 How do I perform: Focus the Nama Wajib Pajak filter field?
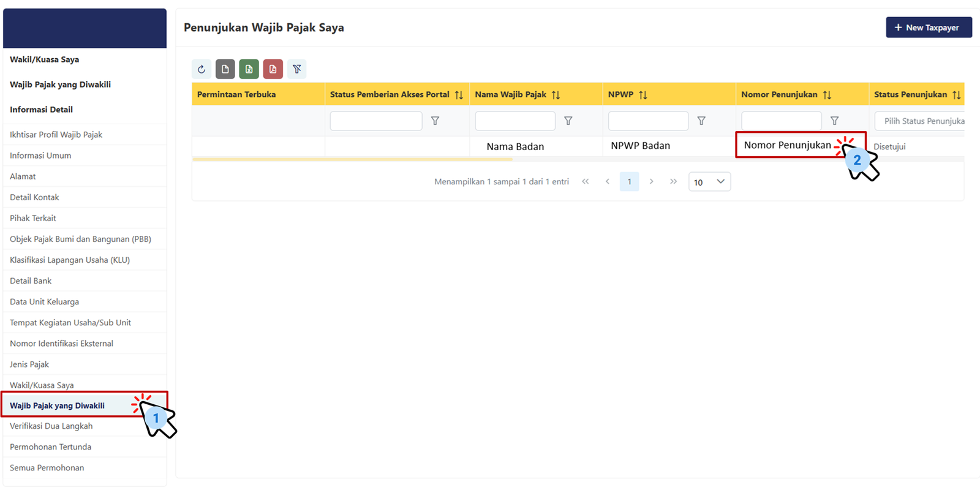[514, 121]
